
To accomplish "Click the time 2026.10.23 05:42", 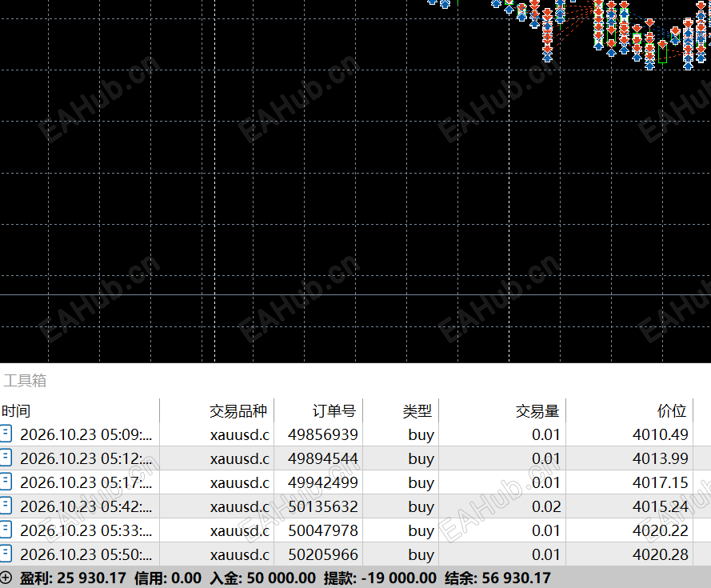I will tap(86, 506).
